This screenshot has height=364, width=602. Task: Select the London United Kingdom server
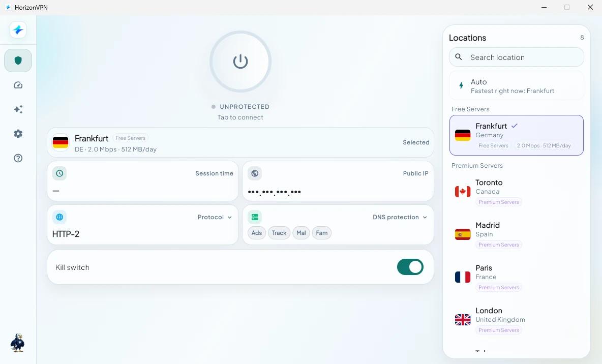tap(517, 319)
